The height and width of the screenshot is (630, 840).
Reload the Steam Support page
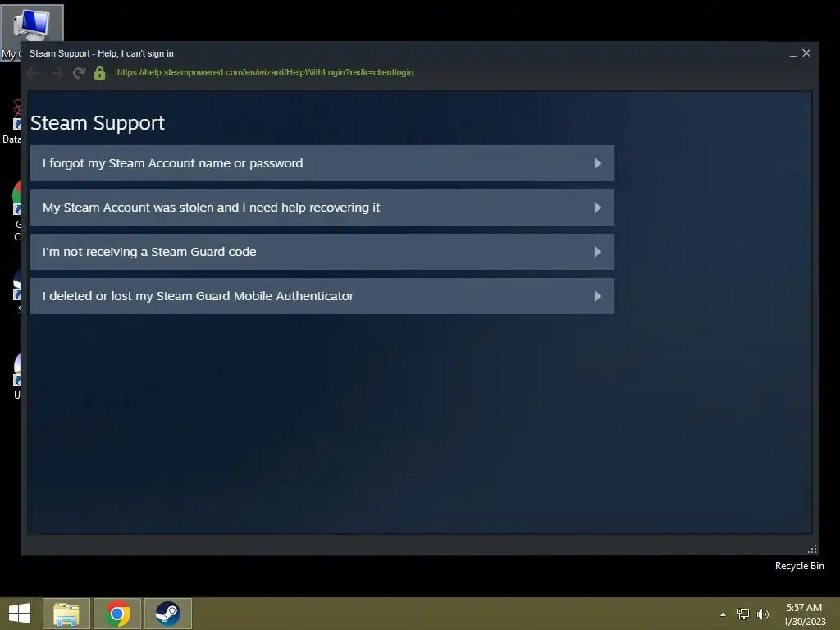pyautogui.click(x=80, y=73)
